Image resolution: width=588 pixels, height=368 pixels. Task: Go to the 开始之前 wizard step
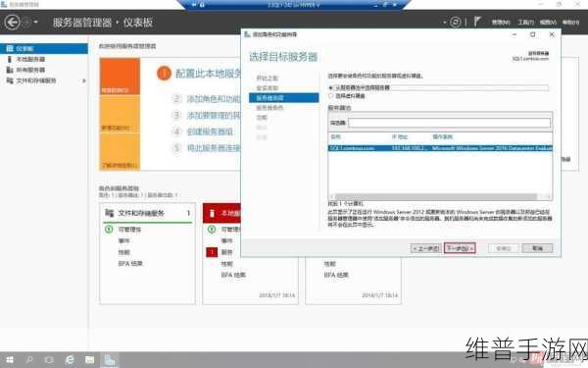pos(267,79)
